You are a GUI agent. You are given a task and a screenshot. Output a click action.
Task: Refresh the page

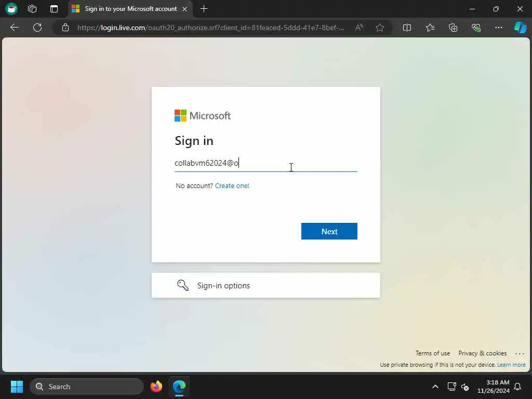(37, 28)
